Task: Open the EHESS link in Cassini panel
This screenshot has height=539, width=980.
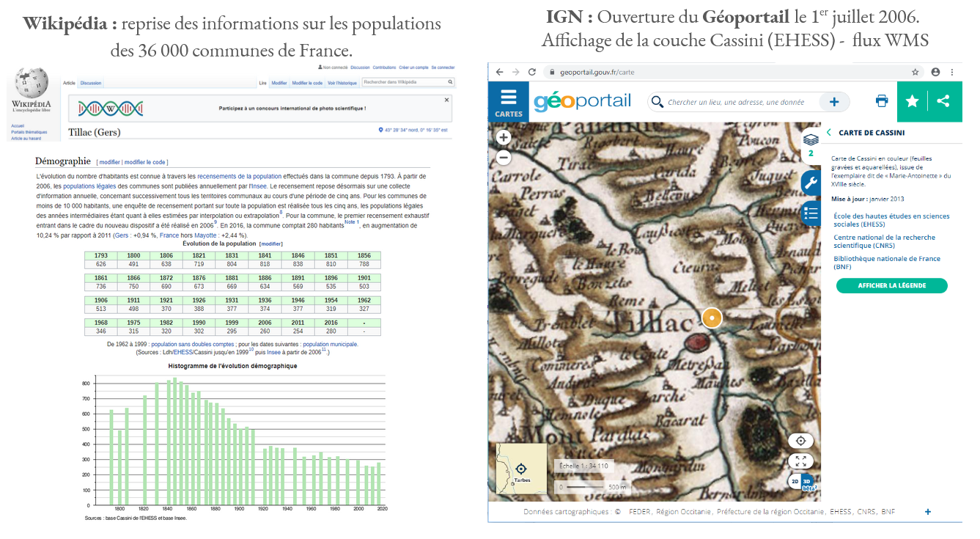Action: tap(891, 220)
